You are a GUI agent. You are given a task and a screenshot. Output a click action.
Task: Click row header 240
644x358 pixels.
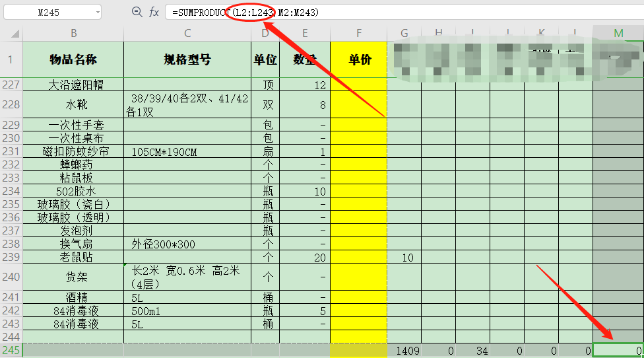pos(11,277)
